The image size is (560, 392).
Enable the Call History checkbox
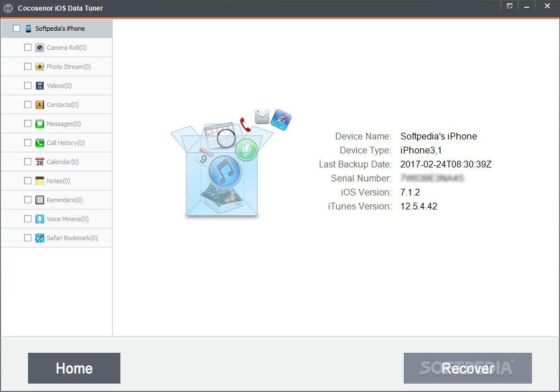point(27,143)
